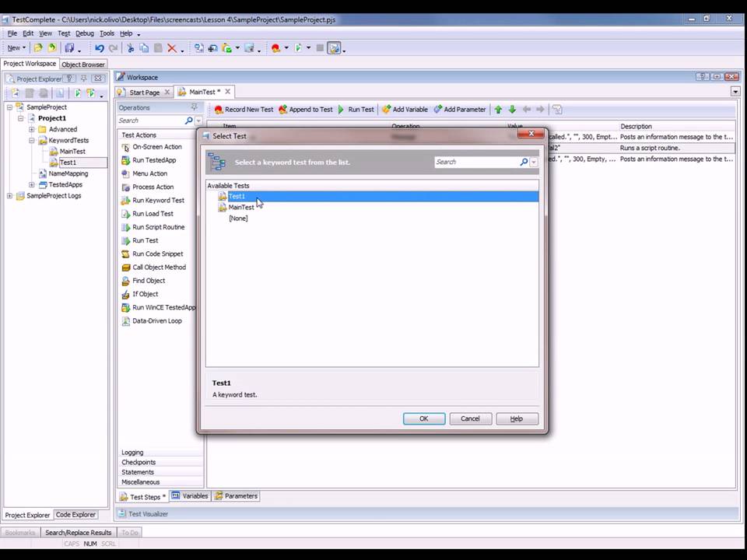
Task: Open the Edit menu
Action: click(x=28, y=33)
